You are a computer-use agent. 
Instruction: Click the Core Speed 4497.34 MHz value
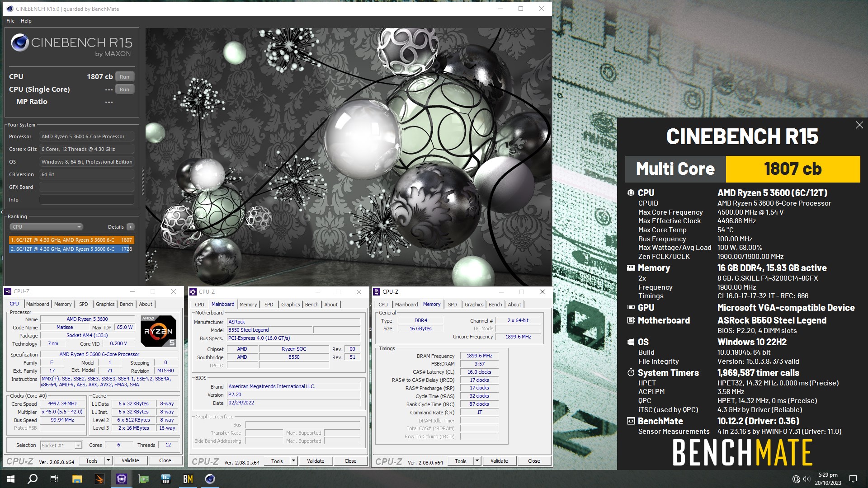[63, 404]
